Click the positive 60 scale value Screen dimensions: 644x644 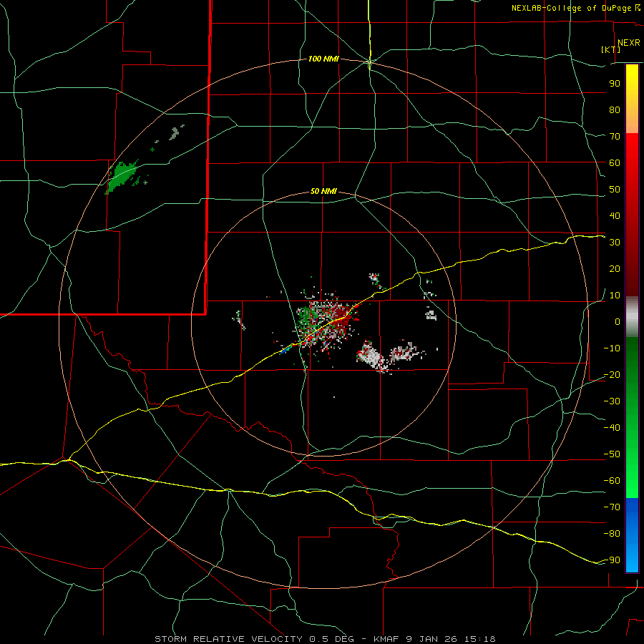pyautogui.click(x=615, y=162)
